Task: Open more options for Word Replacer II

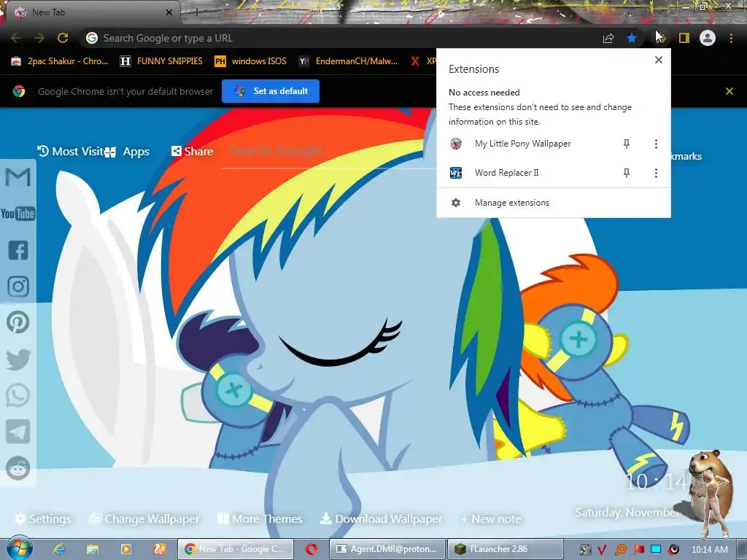Action: [656, 173]
